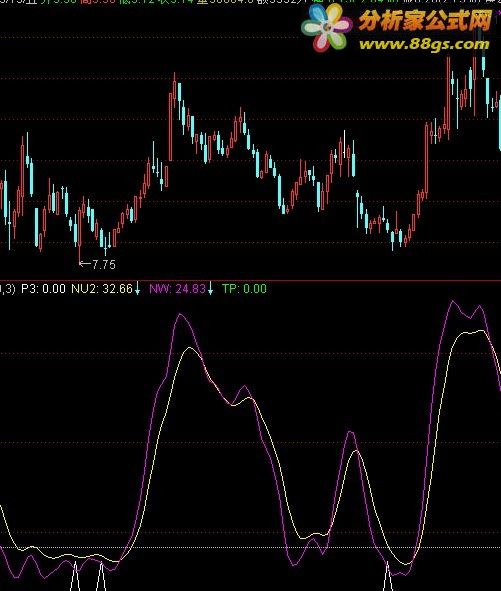Click the colorful flower logo icon
The width and height of the screenshot is (501, 591).
pos(327,28)
